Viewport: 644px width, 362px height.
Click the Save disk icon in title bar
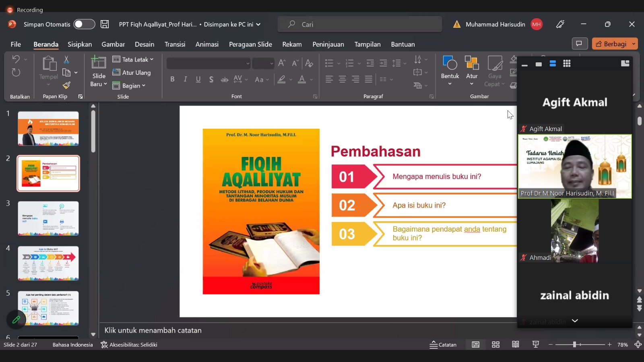tap(105, 24)
